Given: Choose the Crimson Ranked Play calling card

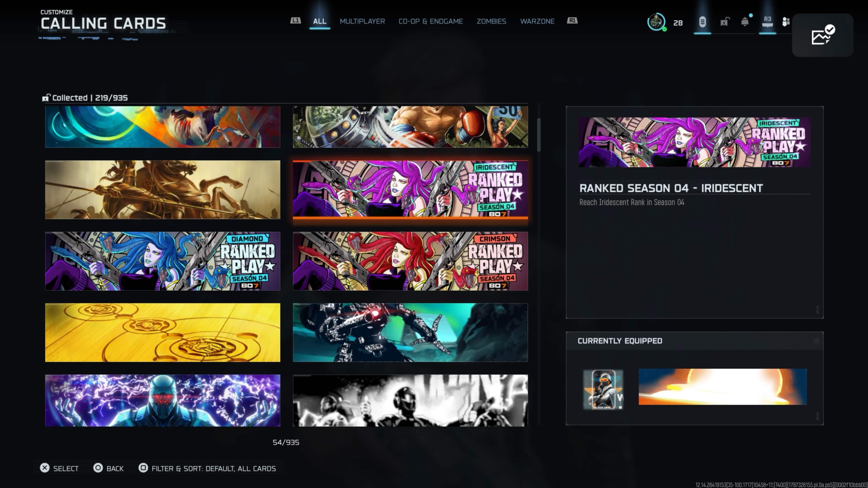Looking at the screenshot, I should tap(410, 261).
